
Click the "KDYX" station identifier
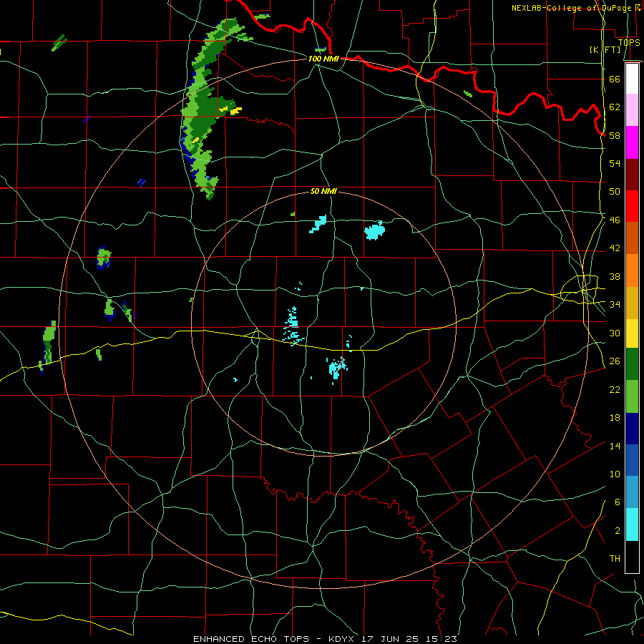pos(343,639)
